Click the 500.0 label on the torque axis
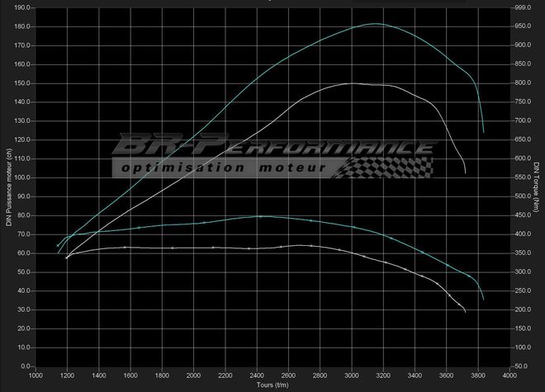 (521, 196)
